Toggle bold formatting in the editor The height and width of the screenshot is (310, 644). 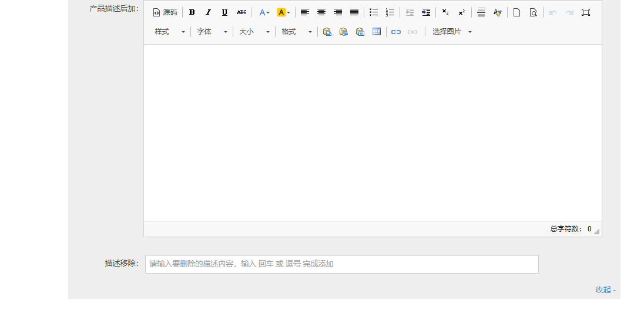[192, 12]
